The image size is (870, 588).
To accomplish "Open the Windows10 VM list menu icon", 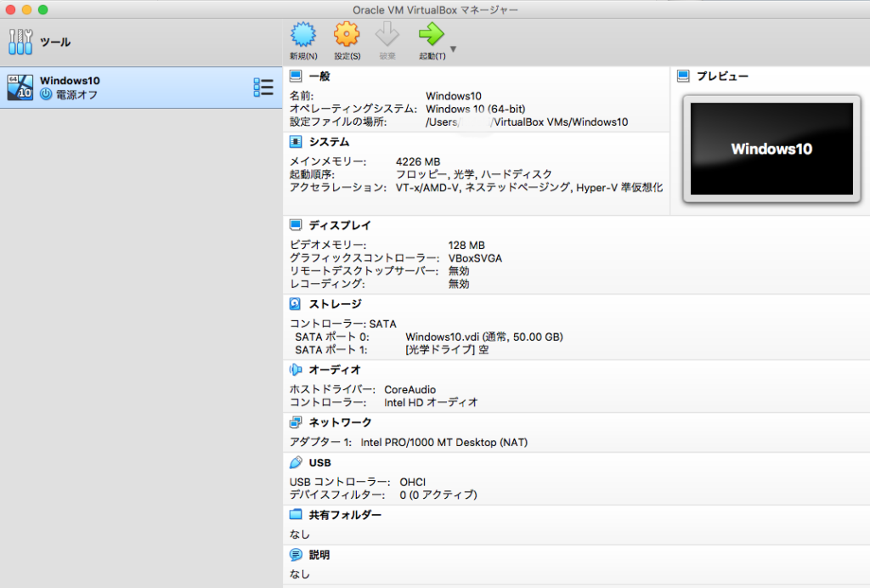I will [263, 87].
